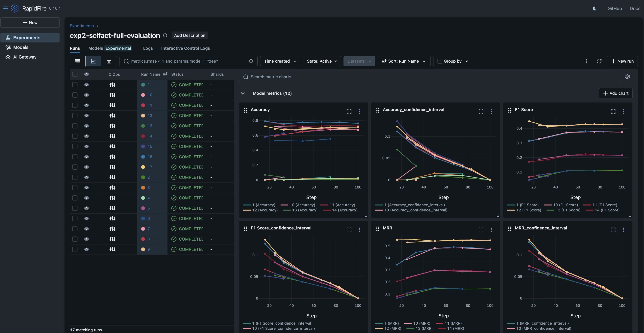The width and height of the screenshot is (644, 333).
Task: Open IC Ops controls for run 12
Action: click(112, 115)
